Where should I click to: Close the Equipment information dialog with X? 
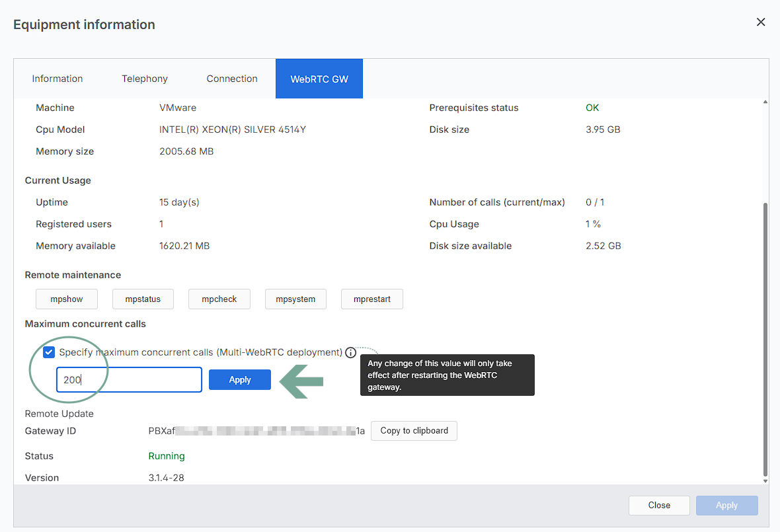[761, 22]
